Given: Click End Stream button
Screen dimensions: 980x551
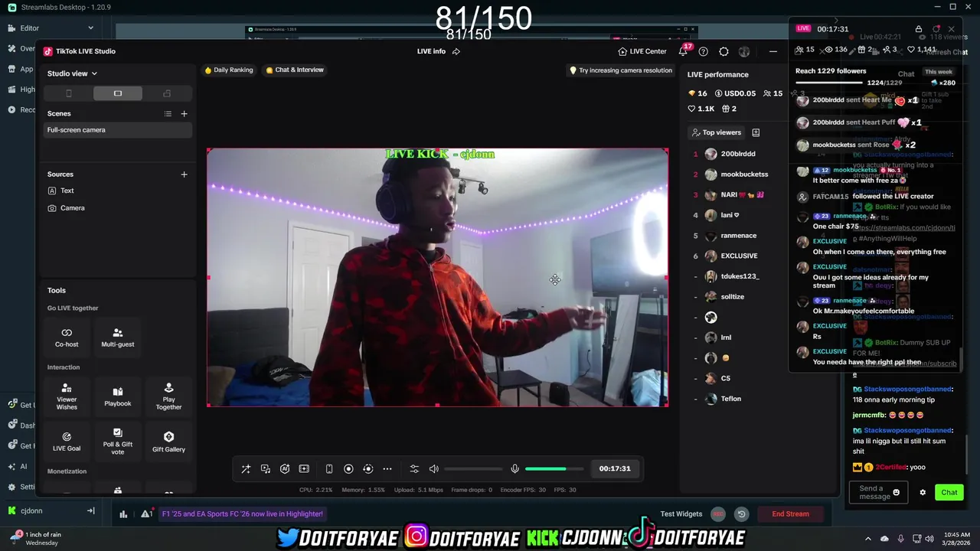Looking at the screenshot, I should (790, 514).
